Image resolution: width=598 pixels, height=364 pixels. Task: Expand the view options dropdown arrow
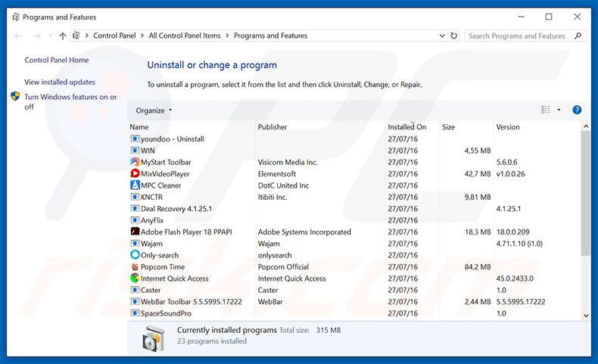559,110
